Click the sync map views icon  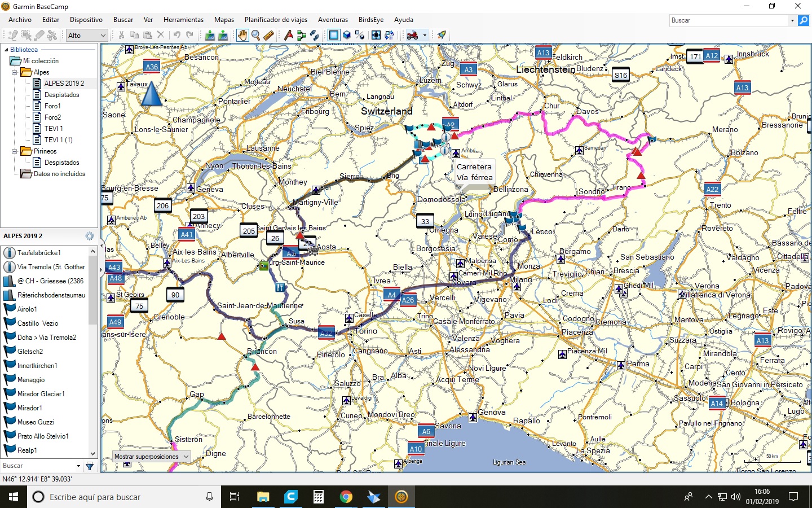coord(389,35)
